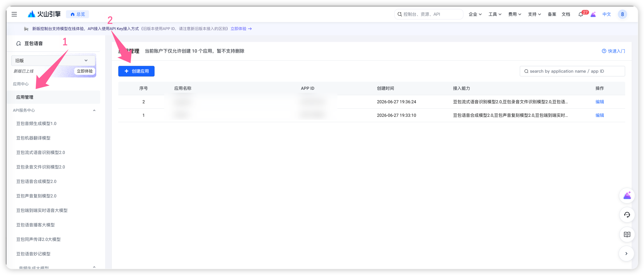Click the 立即体验 banner link
Screen dimensions: 644x275
[x=241, y=29]
